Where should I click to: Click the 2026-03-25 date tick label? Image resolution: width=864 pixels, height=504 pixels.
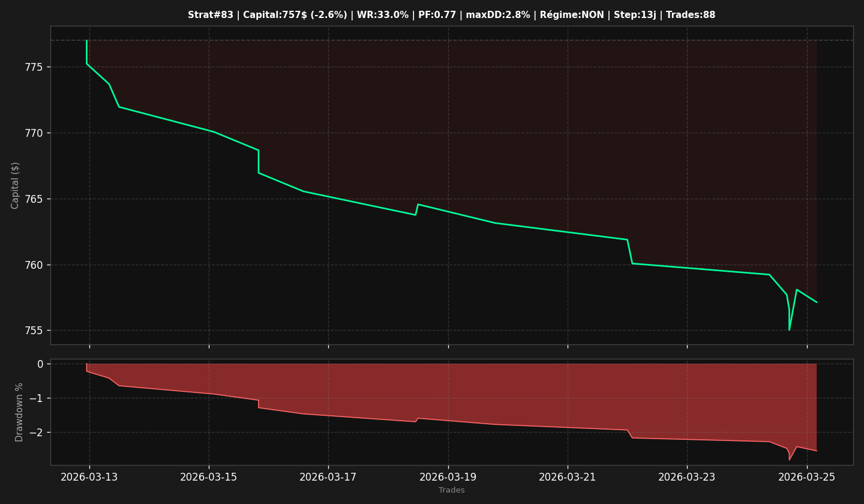tap(807, 477)
